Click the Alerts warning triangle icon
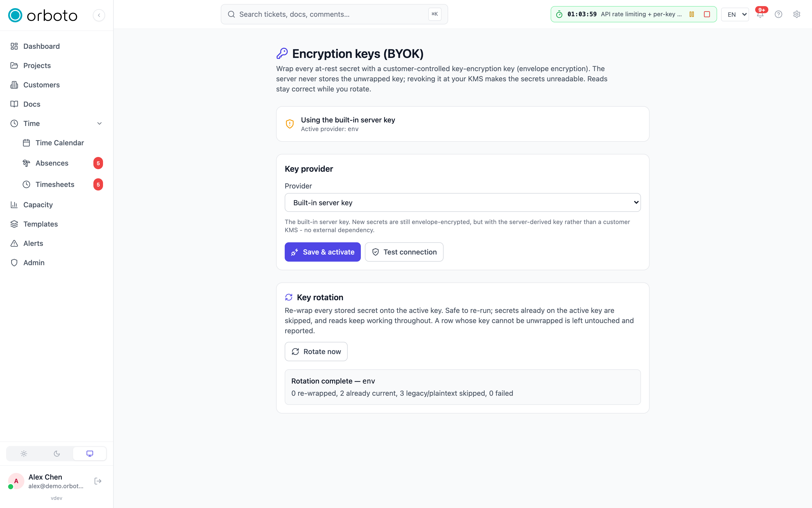The width and height of the screenshot is (812, 508). (x=14, y=243)
